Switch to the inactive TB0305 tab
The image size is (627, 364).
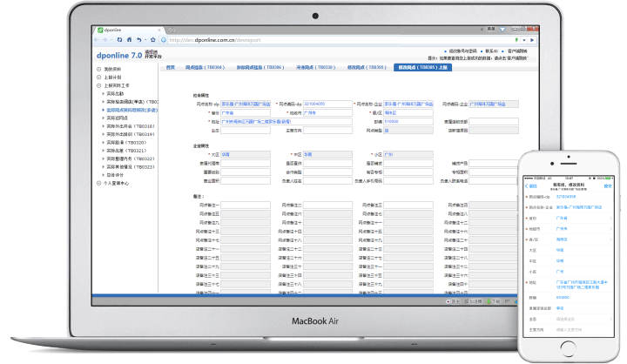(367, 67)
